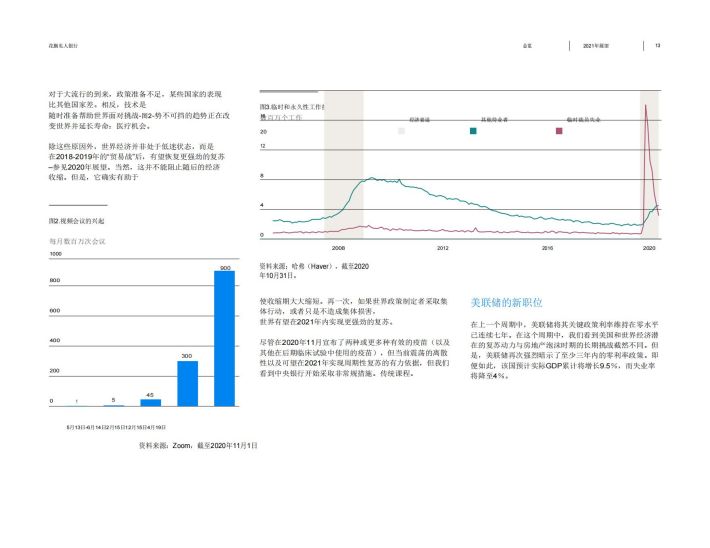Click the bank name text in the page header
Image resolution: width=710 pixels, height=548 pixels.
point(63,46)
